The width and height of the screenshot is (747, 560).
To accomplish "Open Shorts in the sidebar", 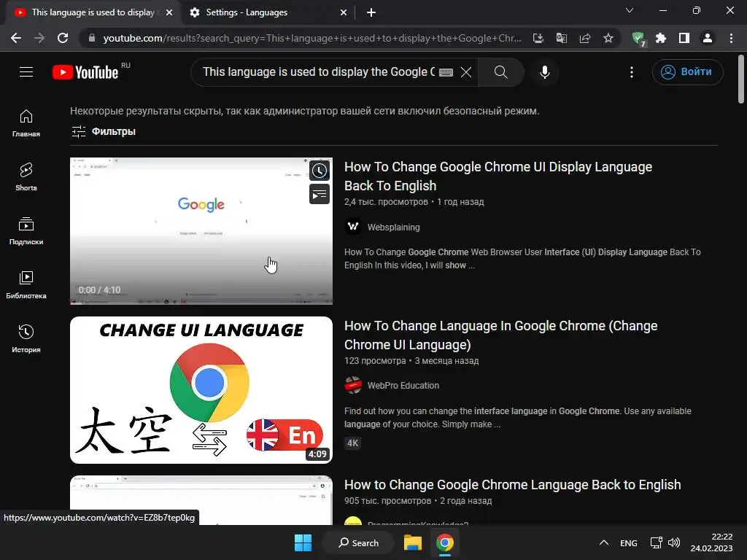I will pyautogui.click(x=26, y=176).
